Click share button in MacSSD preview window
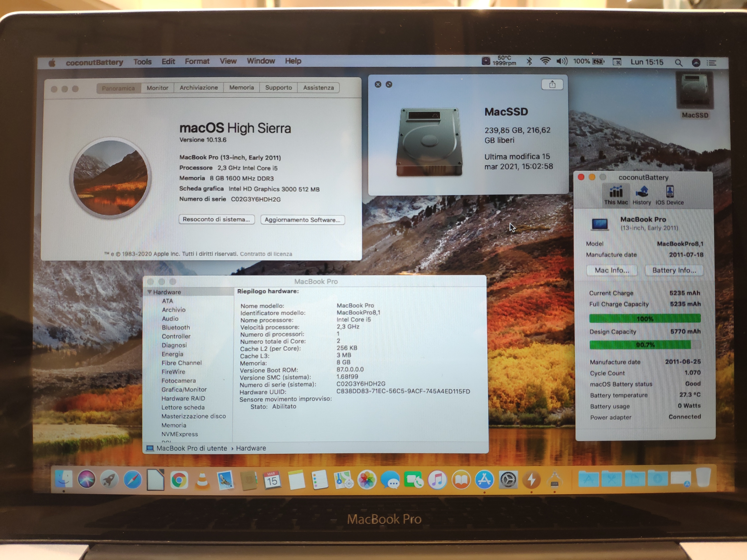 click(x=552, y=84)
